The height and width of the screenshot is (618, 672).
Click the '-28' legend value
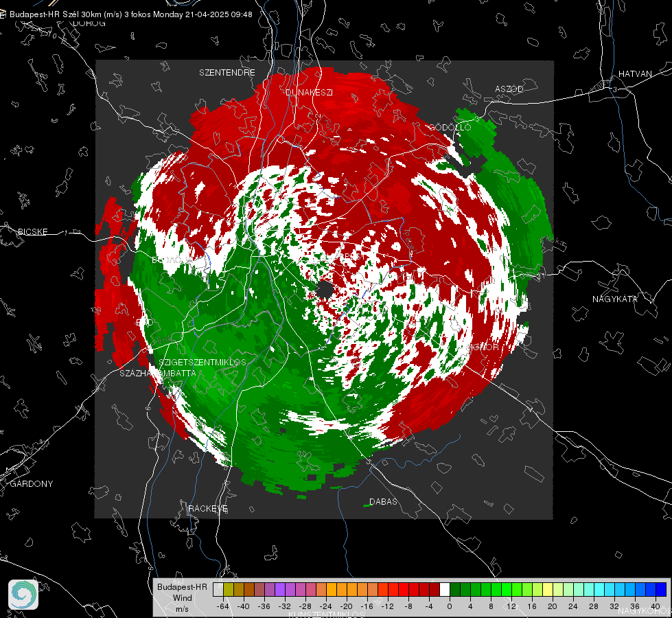305,606
